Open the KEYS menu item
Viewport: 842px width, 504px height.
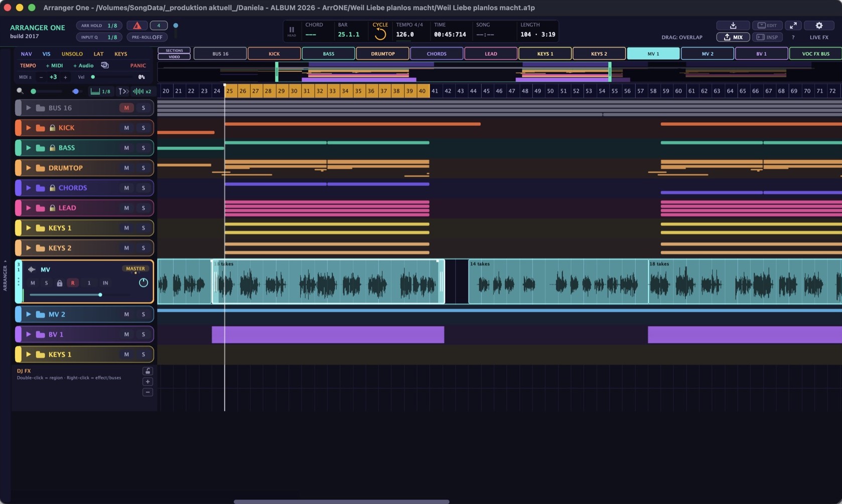(x=120, y=54)
